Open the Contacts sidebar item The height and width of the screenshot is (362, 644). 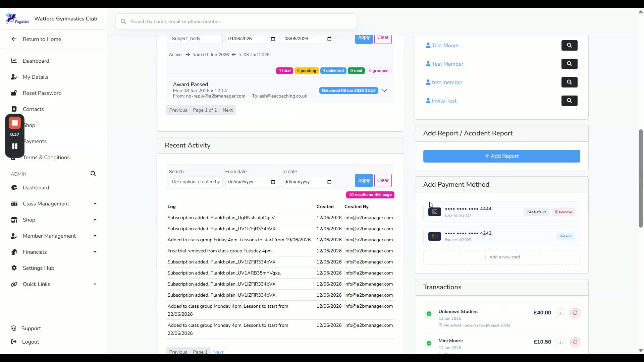tap(33, 109)
